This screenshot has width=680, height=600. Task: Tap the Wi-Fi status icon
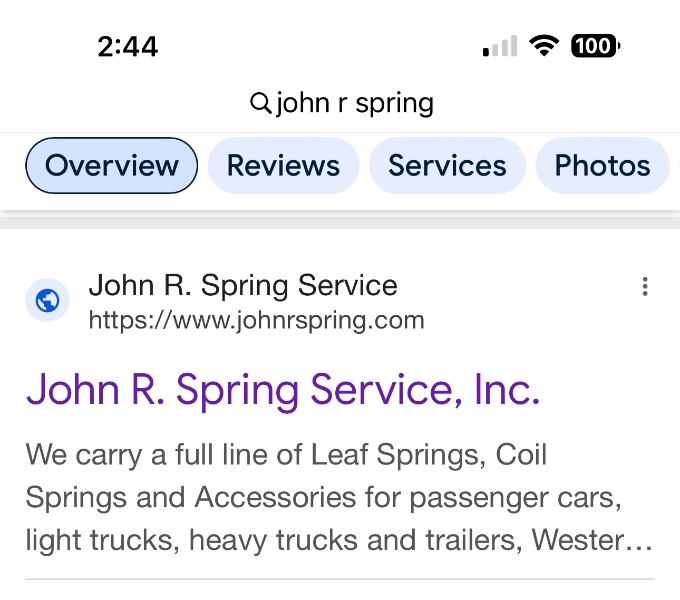tap(544, 46)
